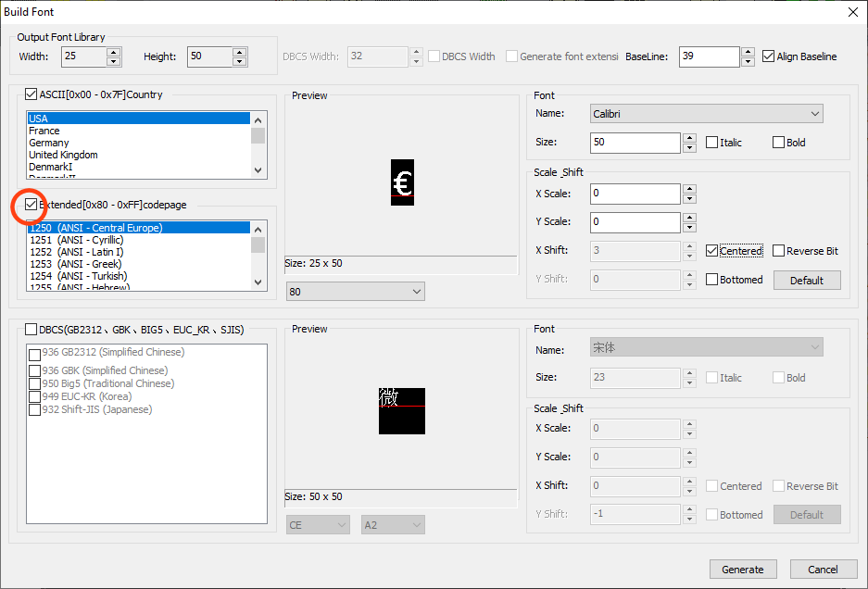
Task: Click the Generate button
Action: tap(742, 570)
